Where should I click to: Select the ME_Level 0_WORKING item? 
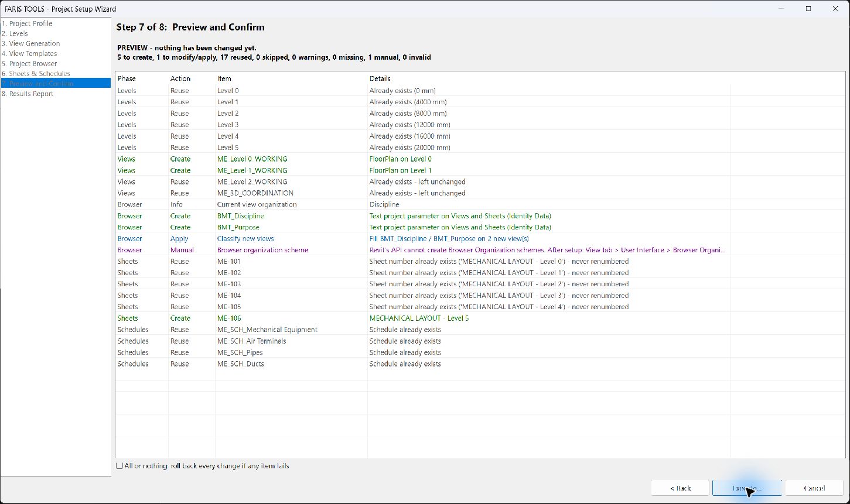[x=252, y=159]
